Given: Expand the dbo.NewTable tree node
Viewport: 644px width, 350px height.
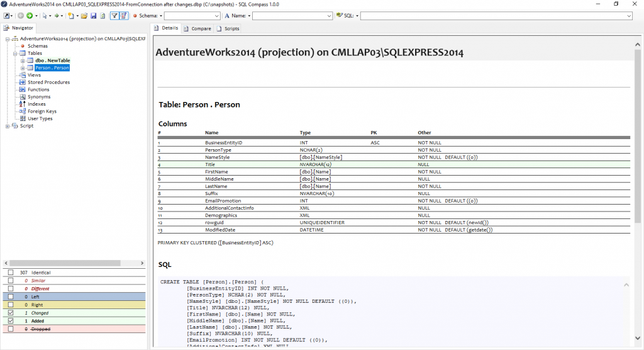Looking at the screenshot, I should [23, 60].
